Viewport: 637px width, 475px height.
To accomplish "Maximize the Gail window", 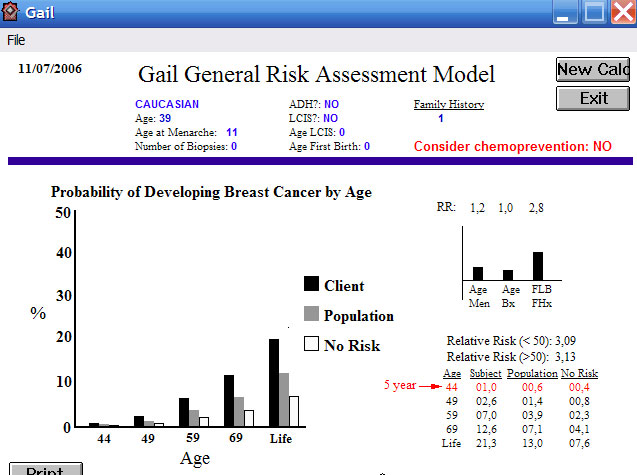I will point(594,13).
